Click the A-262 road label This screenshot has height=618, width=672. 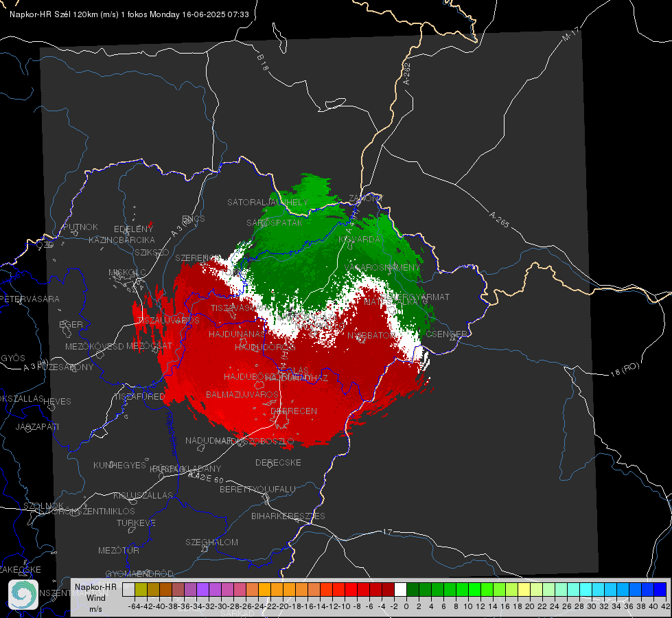[407, 73]
